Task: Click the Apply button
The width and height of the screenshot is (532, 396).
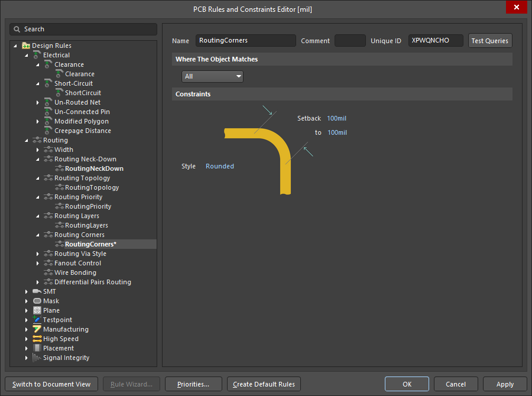Action: [x=505, y=384]
